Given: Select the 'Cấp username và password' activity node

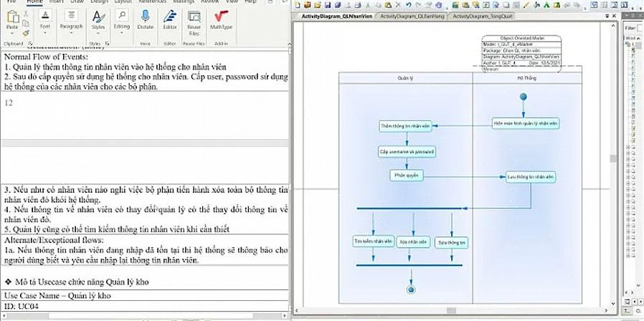Looking at the screenshot, I should (x=407, y=152).
